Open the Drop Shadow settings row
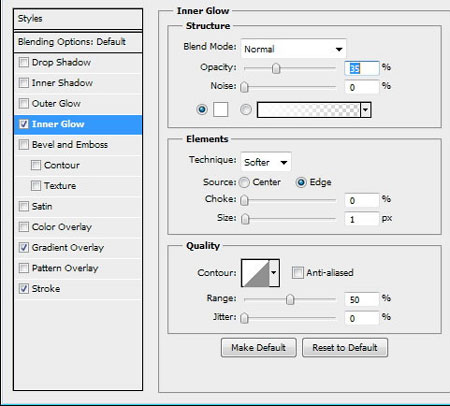Viewport: 450px width, 406px height. (x=78, y=62)
